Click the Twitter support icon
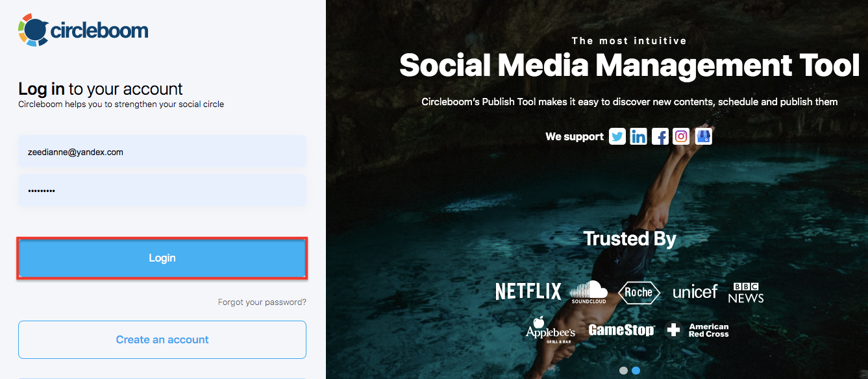The width and height of the screenshot is (868, 379). pyautogui.click(x=617, y=136)
